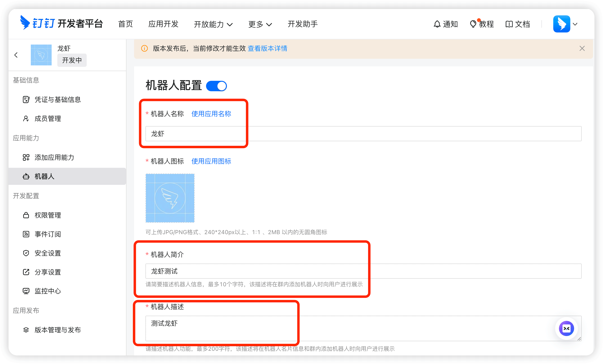Open 监控中心 via the monitor icon
Screen dimensions: 603x364
point(26,291)
